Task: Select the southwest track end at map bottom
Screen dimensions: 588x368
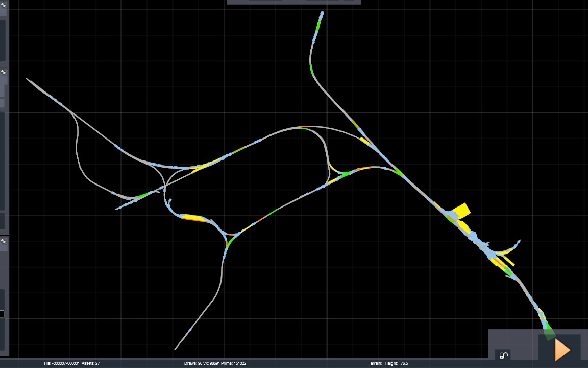Action: coord(176,348)
